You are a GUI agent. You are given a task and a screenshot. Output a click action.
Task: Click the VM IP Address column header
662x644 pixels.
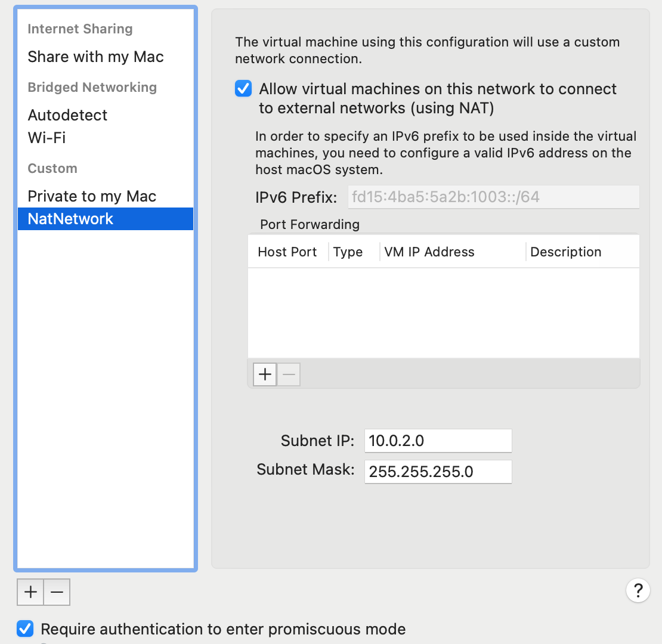coord(429,252)
